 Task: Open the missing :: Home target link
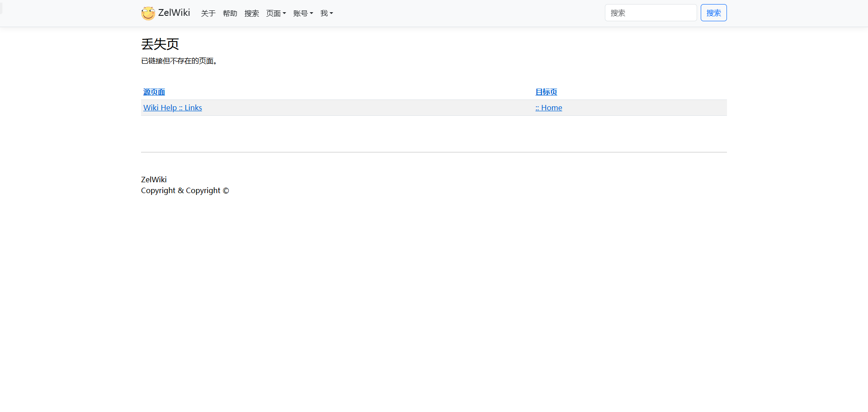[549, 108]
